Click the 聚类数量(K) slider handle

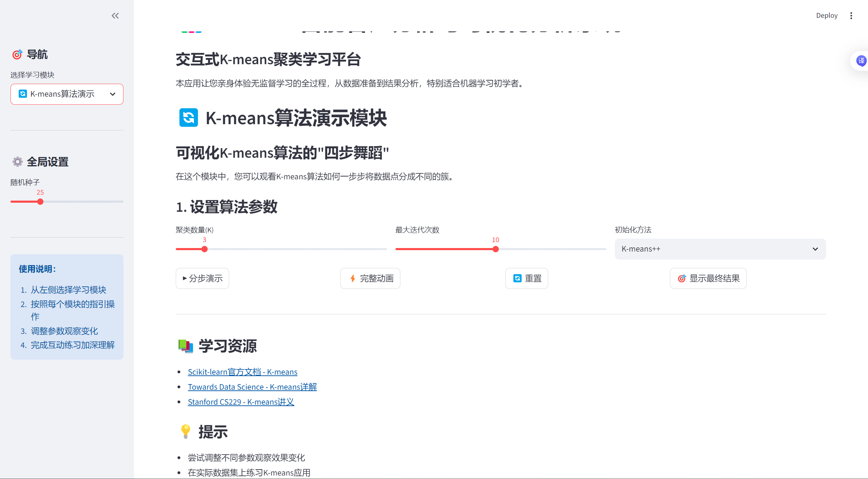click(205, 249)
